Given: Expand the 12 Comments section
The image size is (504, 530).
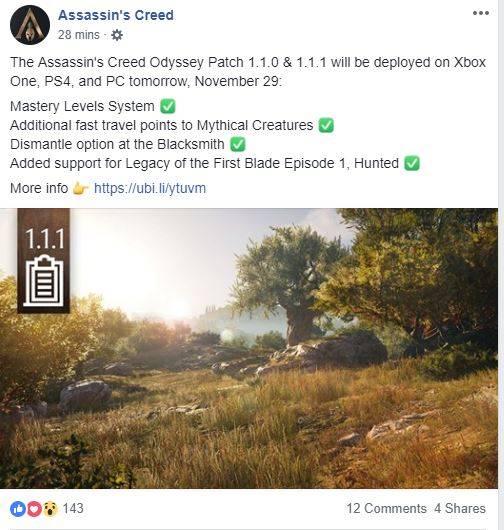Looking at the screenshot, I should coord(386,508).
